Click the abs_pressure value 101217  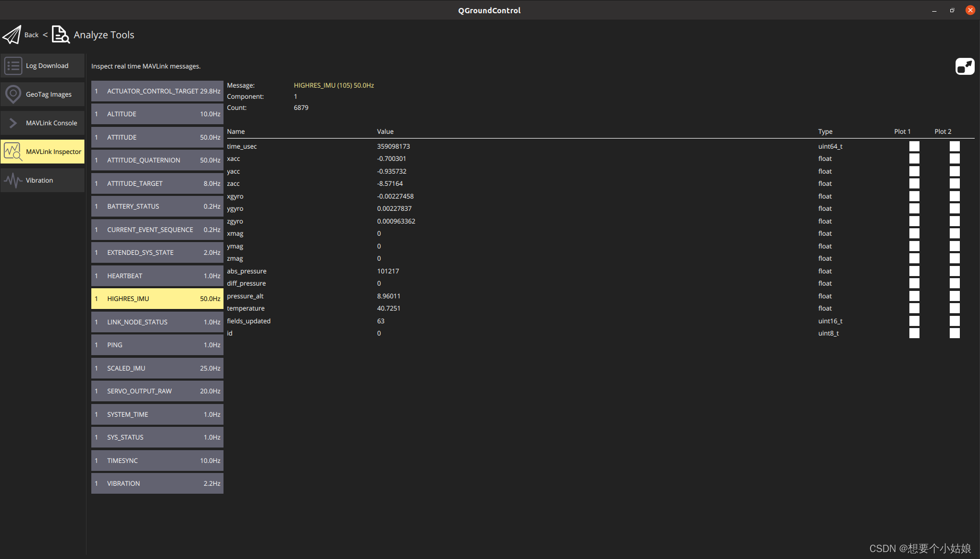point(388,271)
